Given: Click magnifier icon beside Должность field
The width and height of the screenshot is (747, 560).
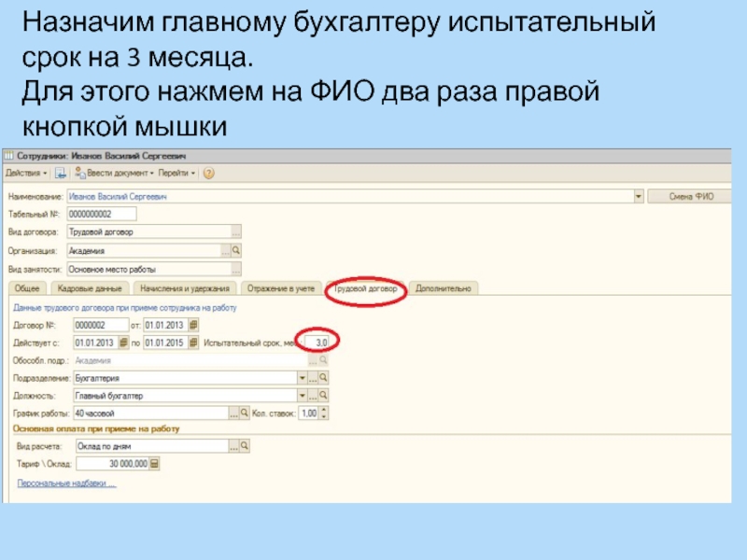Looking at the screenshot, I should click(324, 395).
